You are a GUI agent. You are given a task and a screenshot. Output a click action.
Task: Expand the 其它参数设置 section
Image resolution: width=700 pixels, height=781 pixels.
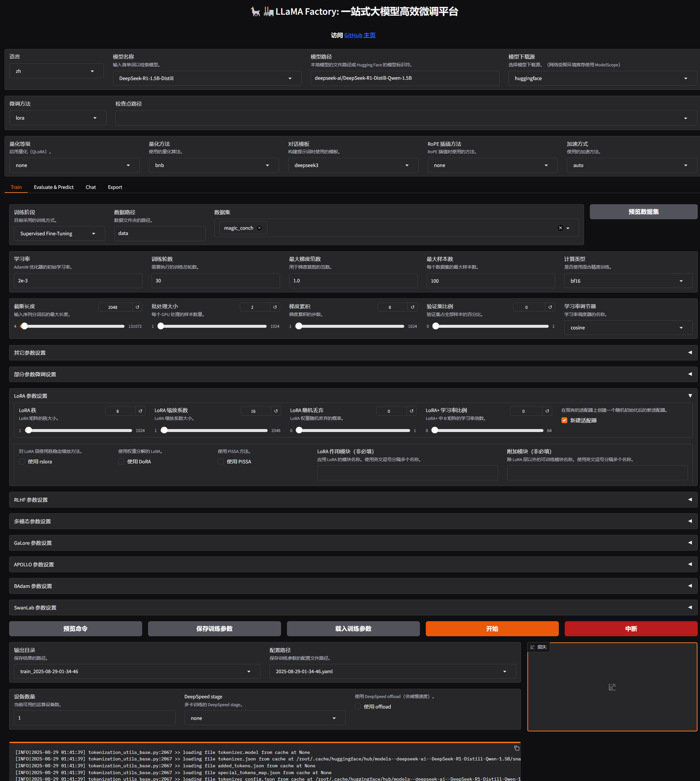click(353, 353)
